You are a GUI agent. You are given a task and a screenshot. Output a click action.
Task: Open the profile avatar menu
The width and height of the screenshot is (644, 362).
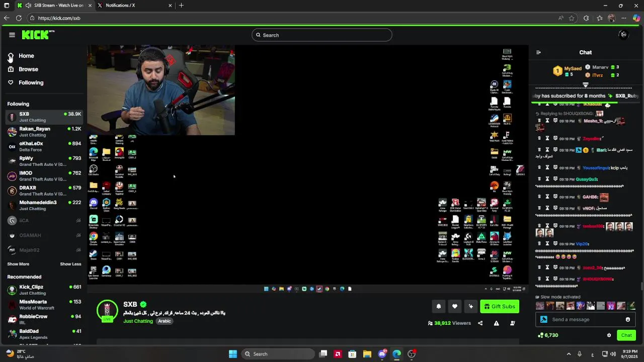[624, 35]
